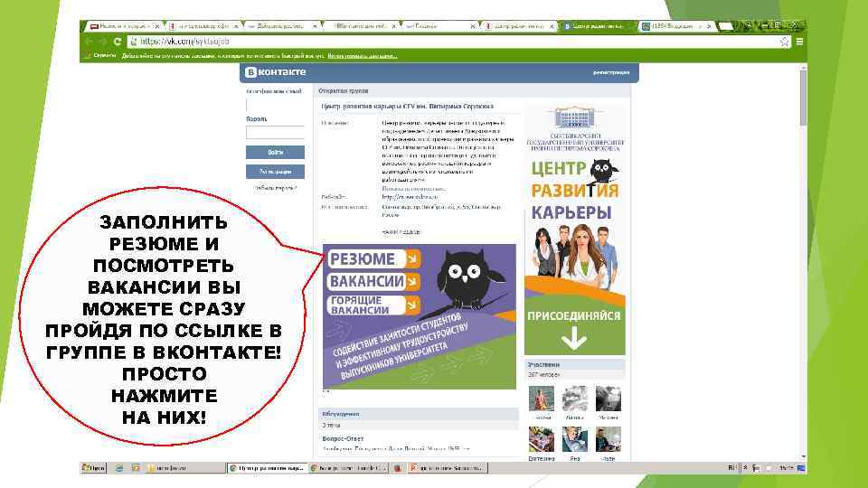Click the owl mascot in the purple banner
The image size is (868, 488).
(469, 277)
